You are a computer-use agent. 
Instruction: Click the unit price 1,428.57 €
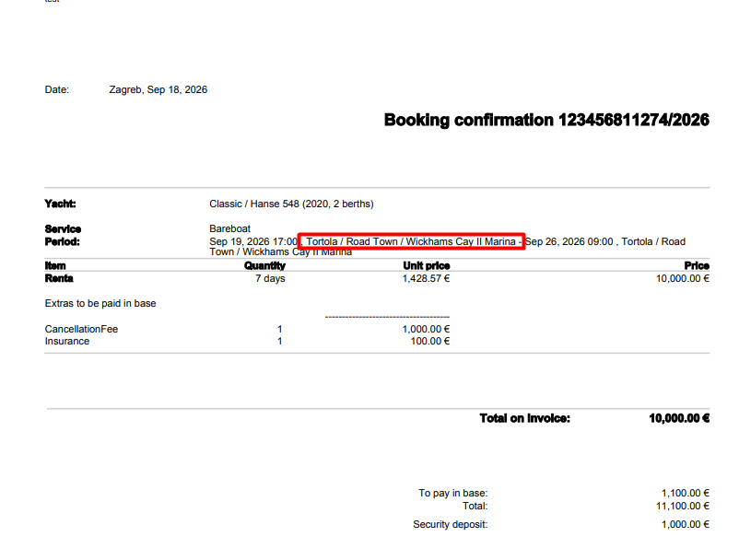(426, 278)
